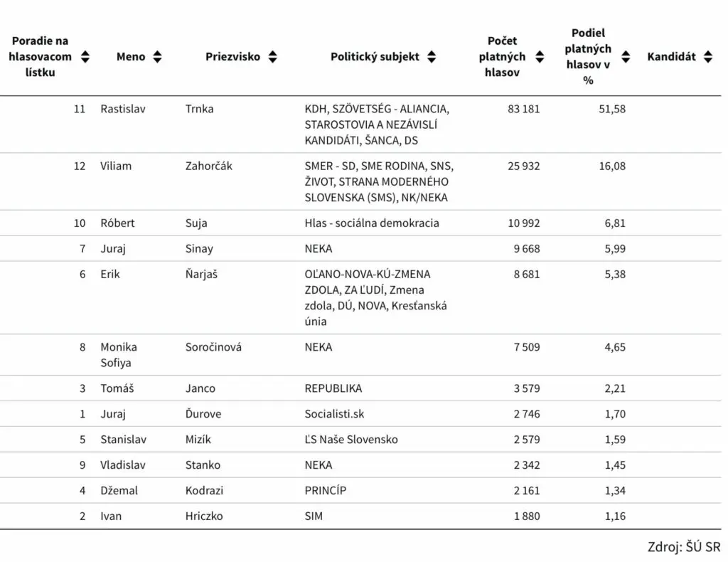Click the Priezvisko column header label

coord(232,57)
